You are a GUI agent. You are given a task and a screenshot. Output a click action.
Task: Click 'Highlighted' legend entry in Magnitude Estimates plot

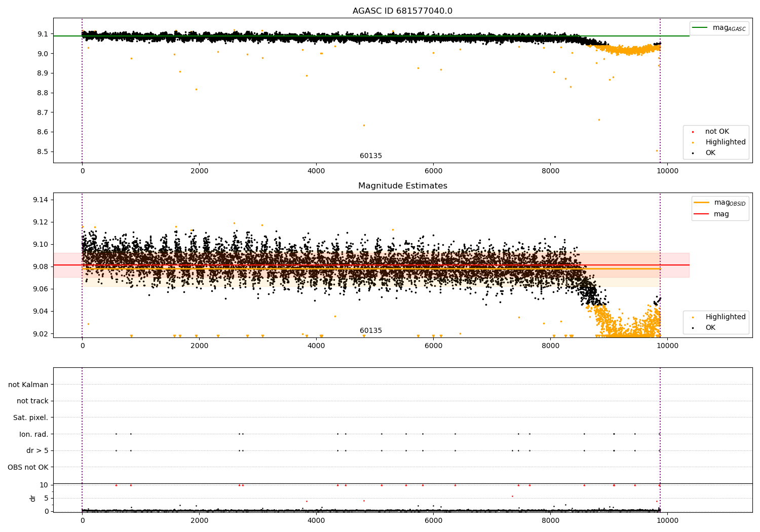point(725,317)
